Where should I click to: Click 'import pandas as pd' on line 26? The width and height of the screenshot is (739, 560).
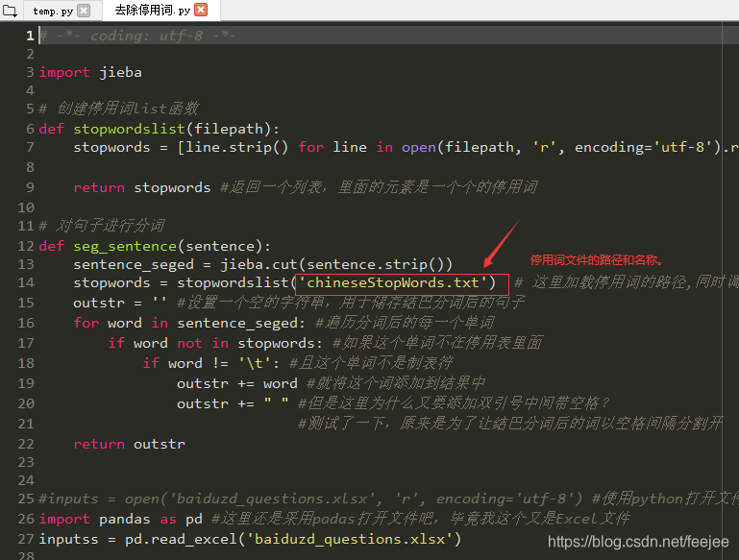121,519
